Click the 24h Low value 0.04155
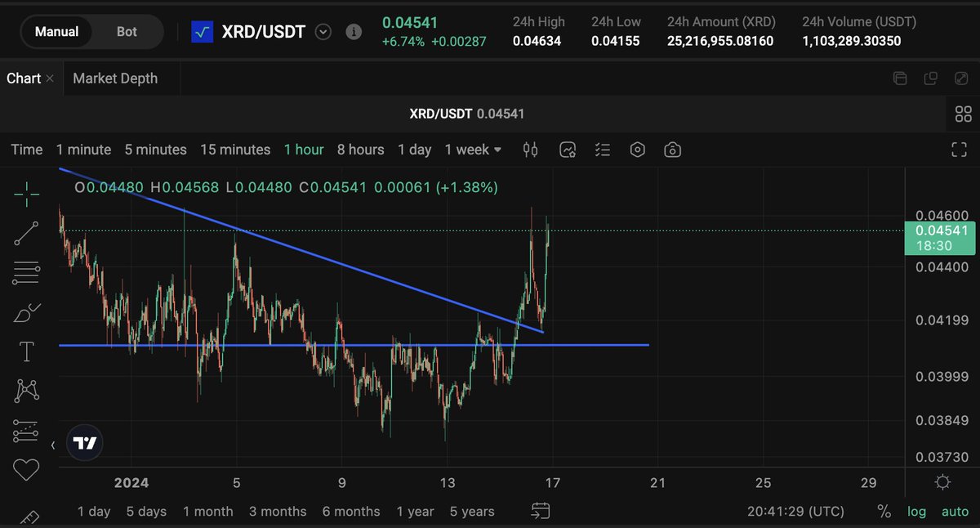 616,40
